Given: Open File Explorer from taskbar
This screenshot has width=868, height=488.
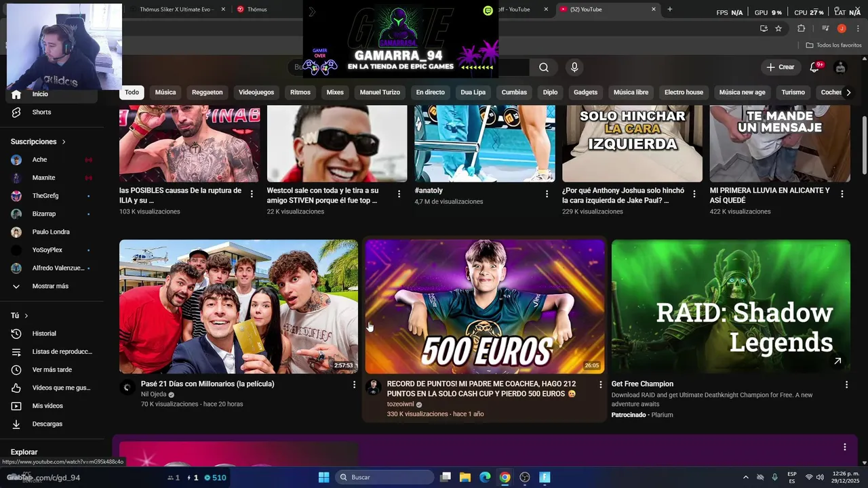Looking at the screenshot, I should [x=465, y=477].
